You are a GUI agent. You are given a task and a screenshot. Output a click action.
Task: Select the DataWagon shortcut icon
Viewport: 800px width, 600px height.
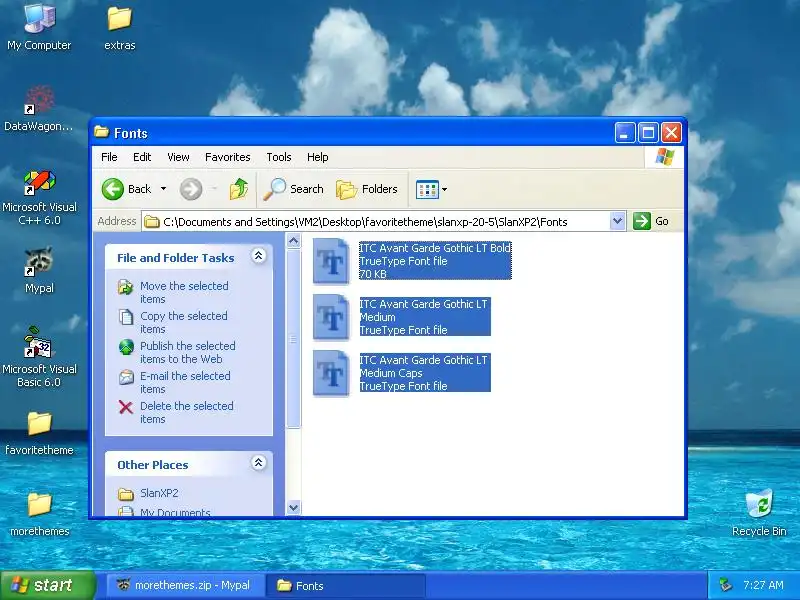click(39, 108)
